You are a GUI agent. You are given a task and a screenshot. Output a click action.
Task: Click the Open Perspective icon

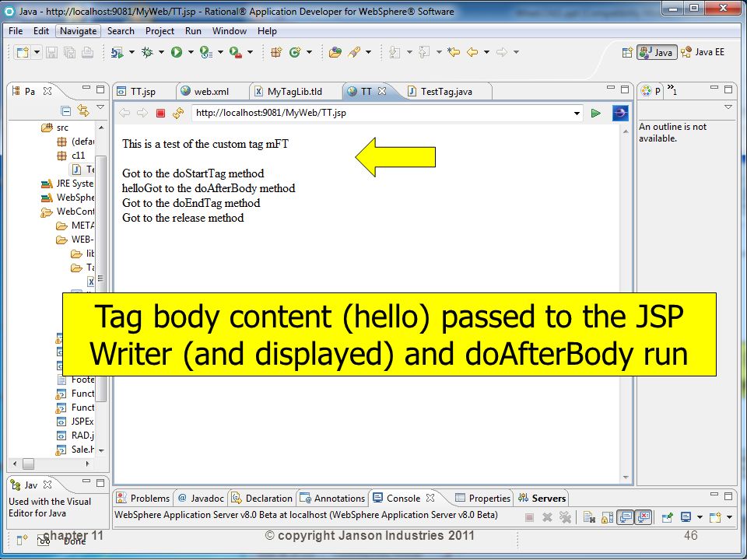click(627, 52)
